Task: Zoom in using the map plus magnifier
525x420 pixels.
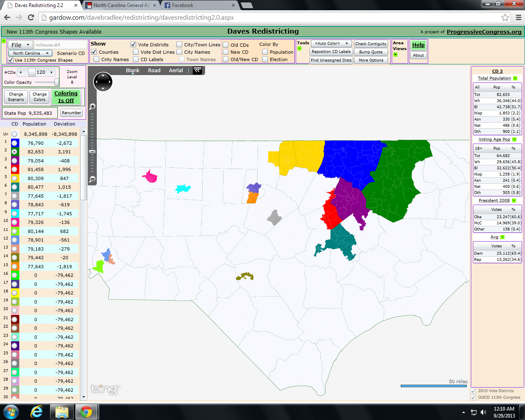Action: pos(92,107)
